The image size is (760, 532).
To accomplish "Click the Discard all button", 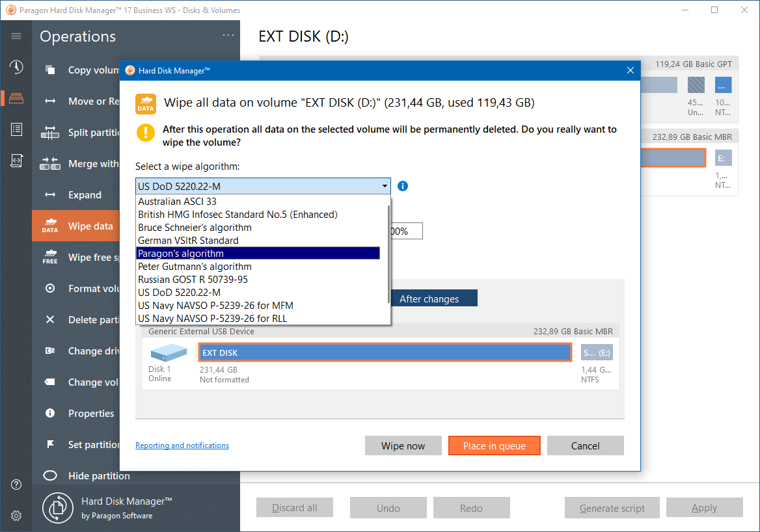I will coord(295,508).
